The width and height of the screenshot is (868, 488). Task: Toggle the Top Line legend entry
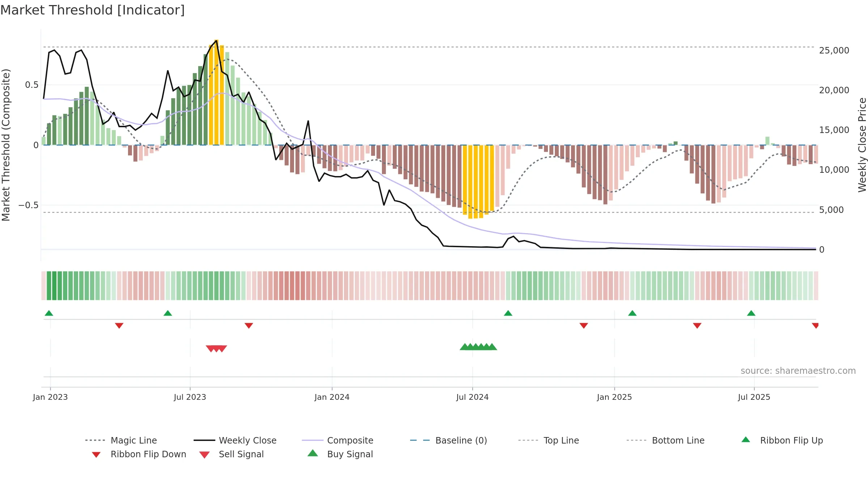(548, 440)
